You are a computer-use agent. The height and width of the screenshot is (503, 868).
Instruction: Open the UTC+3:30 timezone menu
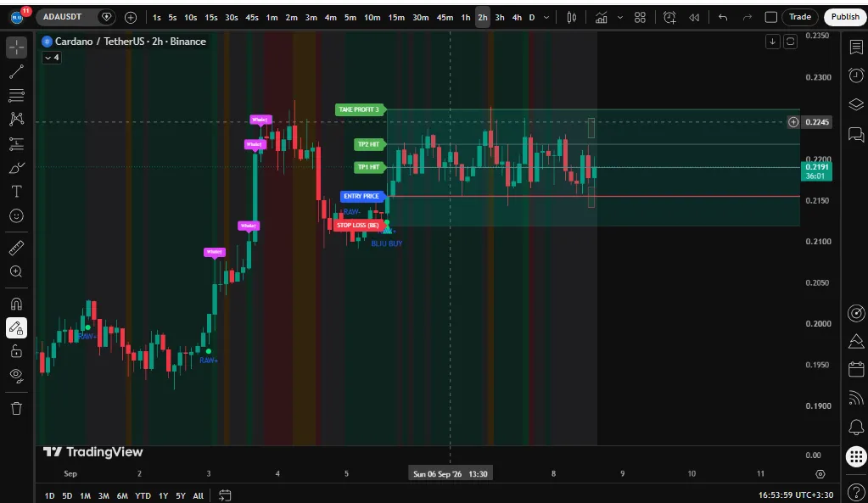click(796, 495)
